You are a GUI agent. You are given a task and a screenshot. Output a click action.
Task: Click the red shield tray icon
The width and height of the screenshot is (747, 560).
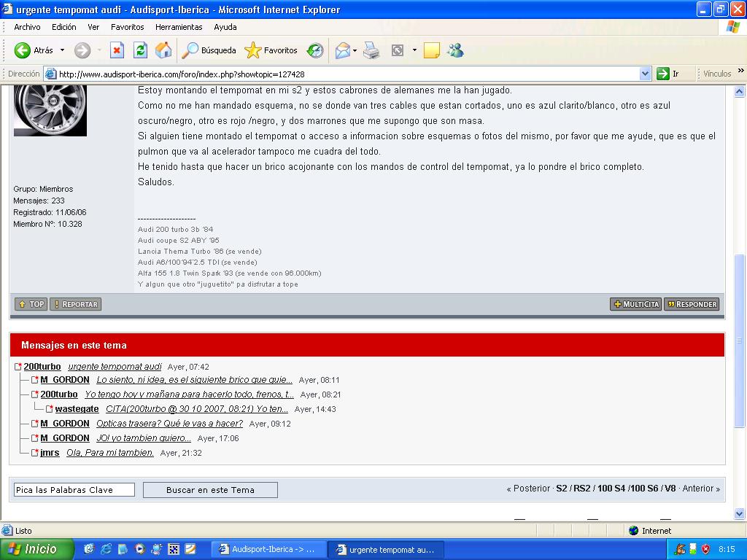click(x=706, y=549)
